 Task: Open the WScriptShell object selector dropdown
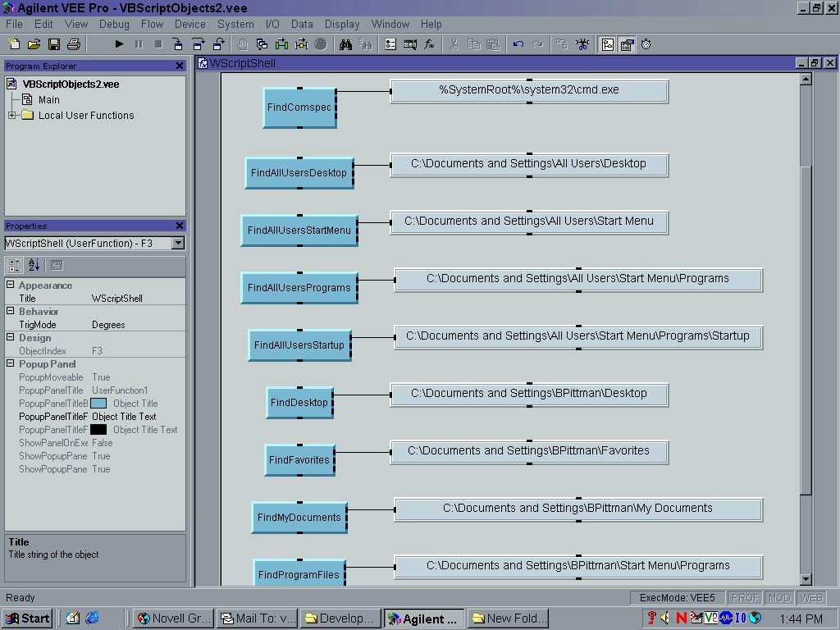coord(178,244)
